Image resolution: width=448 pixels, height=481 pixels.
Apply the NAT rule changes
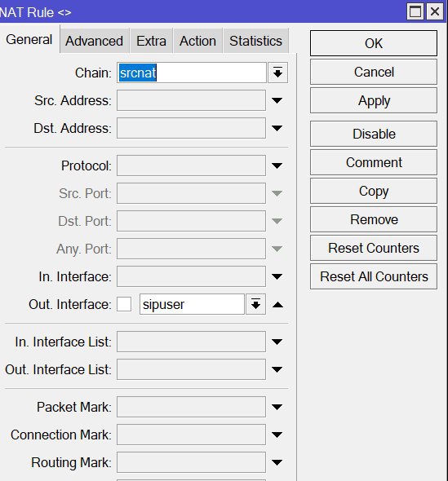pyautogui.click(x=374, y=100)
